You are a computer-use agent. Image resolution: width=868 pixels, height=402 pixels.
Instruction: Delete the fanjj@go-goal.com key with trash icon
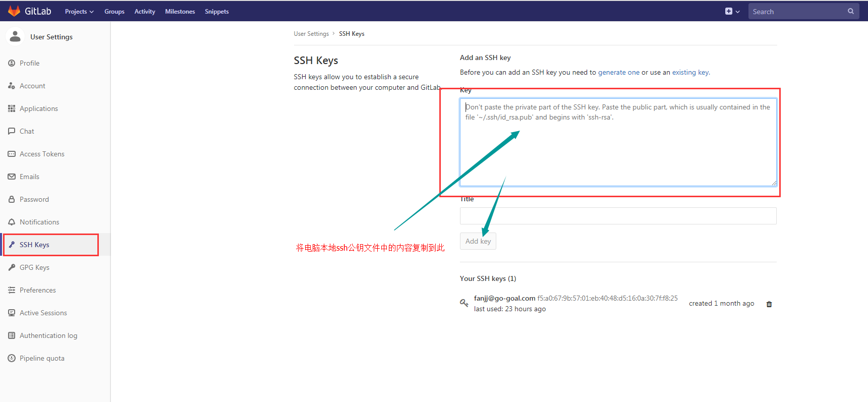(769, 304)
